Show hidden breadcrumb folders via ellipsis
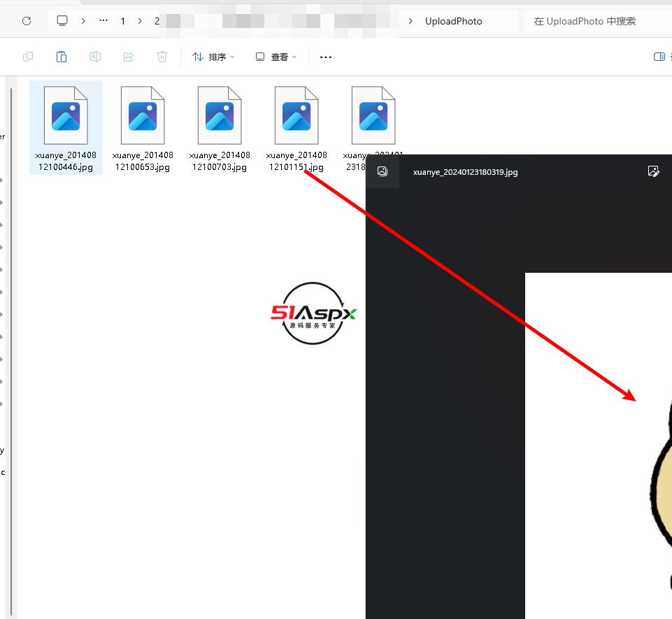Screen dimensions: 672x619 click(103, 20)
